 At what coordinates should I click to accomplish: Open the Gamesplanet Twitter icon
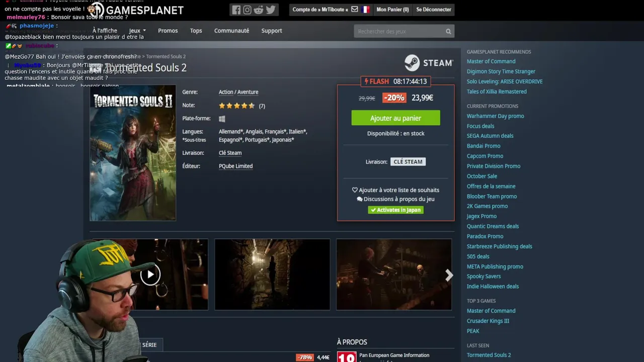[x=271, y=10]
